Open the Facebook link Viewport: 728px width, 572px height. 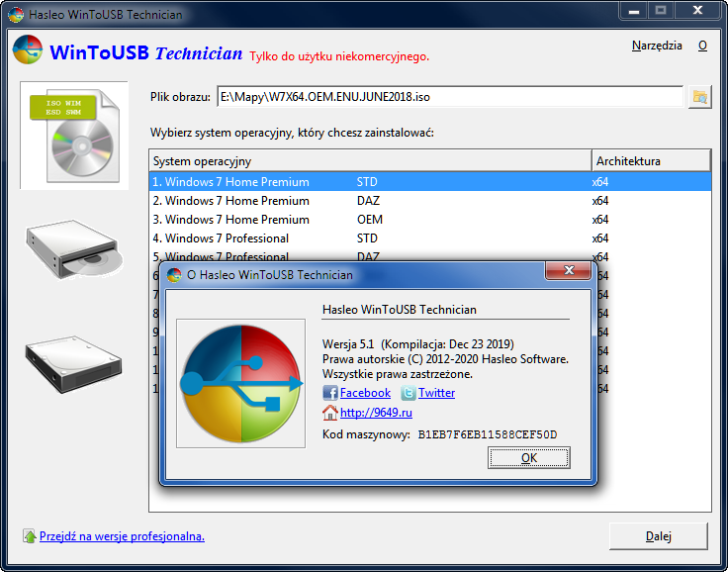click(365, 393)
